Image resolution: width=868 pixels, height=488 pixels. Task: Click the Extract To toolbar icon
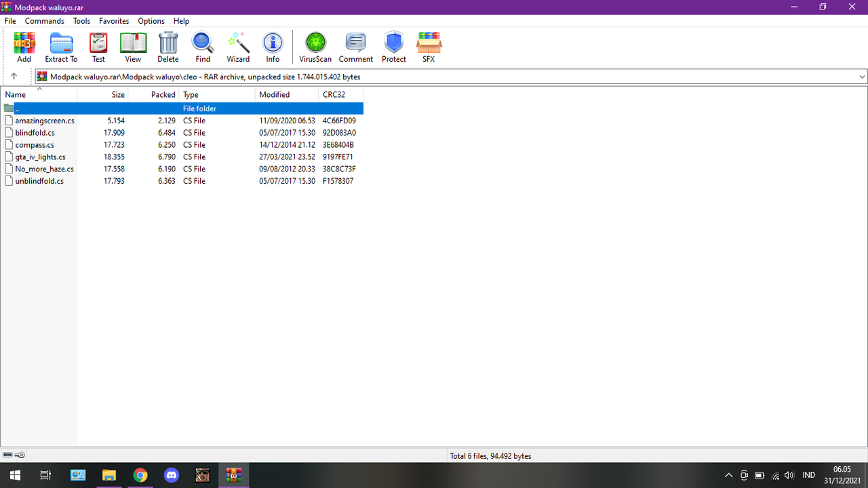pyautogui.click(x=61, y=47)
